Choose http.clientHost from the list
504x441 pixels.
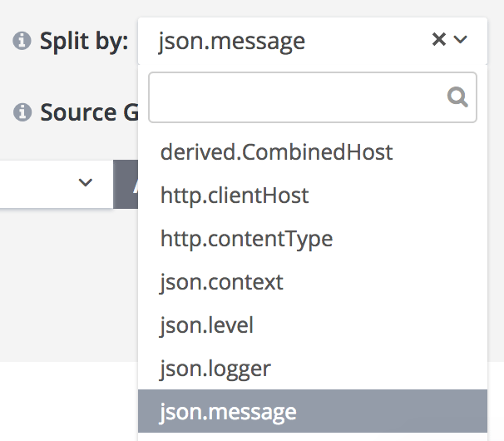(235, 196)
